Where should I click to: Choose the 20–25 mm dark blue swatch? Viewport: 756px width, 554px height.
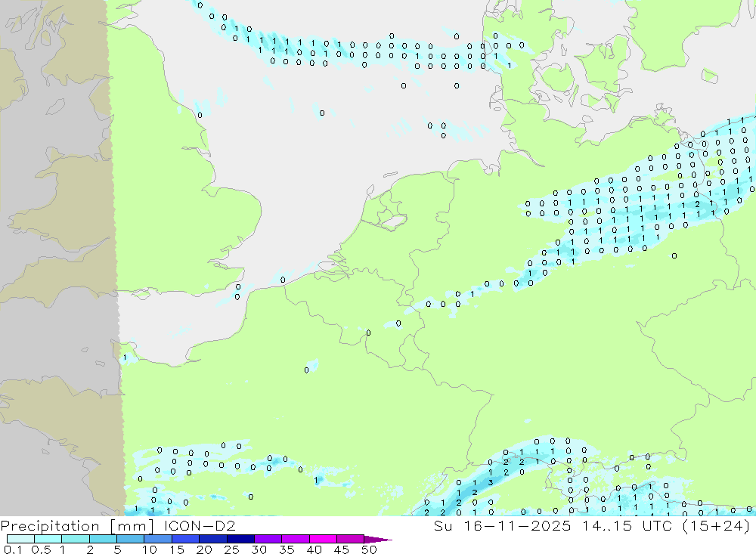[213, 539]
